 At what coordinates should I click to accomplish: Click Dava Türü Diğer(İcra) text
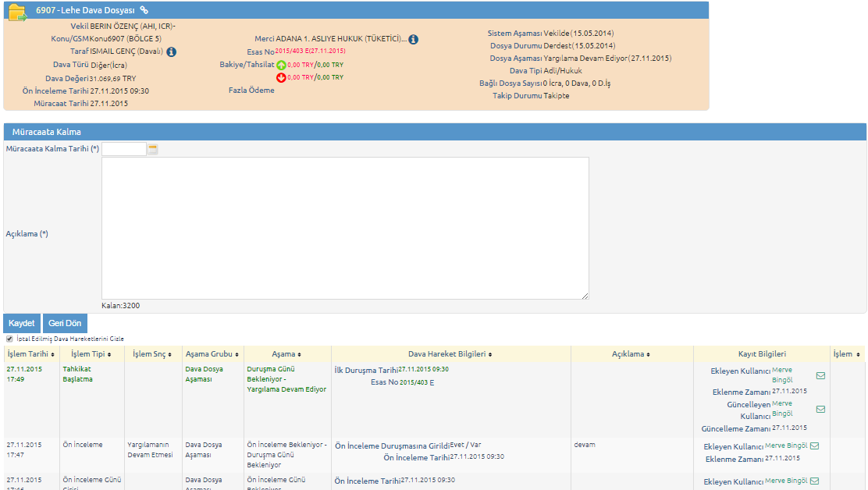pos(90,65)
